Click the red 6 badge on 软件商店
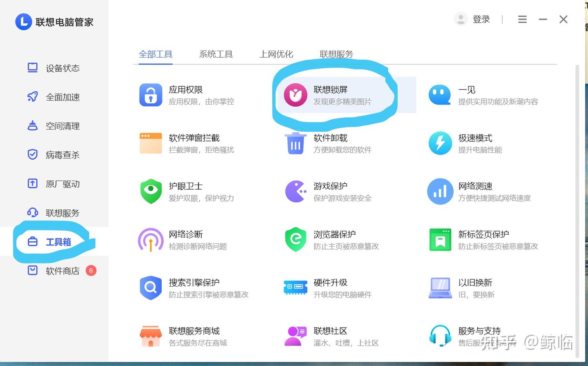The height and width of the screenshot is (366, 588). [x=91, y=270]
